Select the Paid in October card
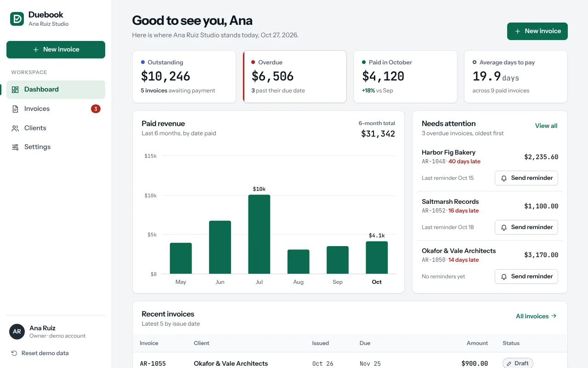 [x=405, y=77]
